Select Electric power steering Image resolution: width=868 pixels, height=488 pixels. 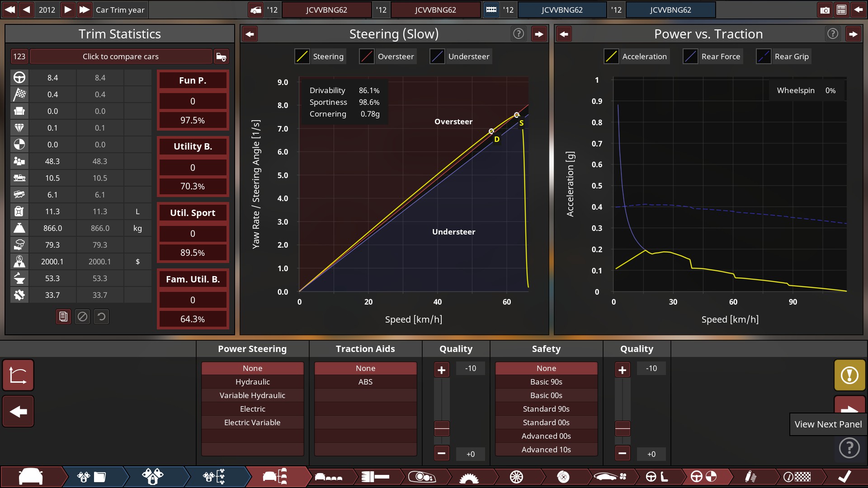click(x=252, y=409)
